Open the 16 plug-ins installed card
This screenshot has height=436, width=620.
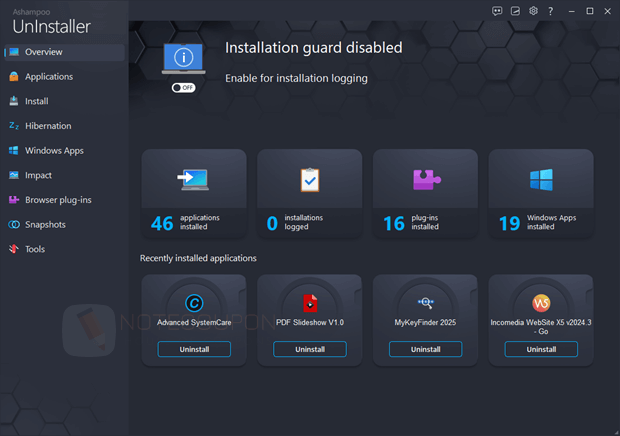point(425,193)
